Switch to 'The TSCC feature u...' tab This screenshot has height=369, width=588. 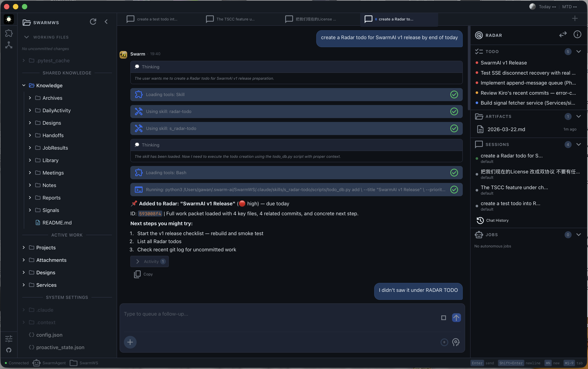click(235, 19)
